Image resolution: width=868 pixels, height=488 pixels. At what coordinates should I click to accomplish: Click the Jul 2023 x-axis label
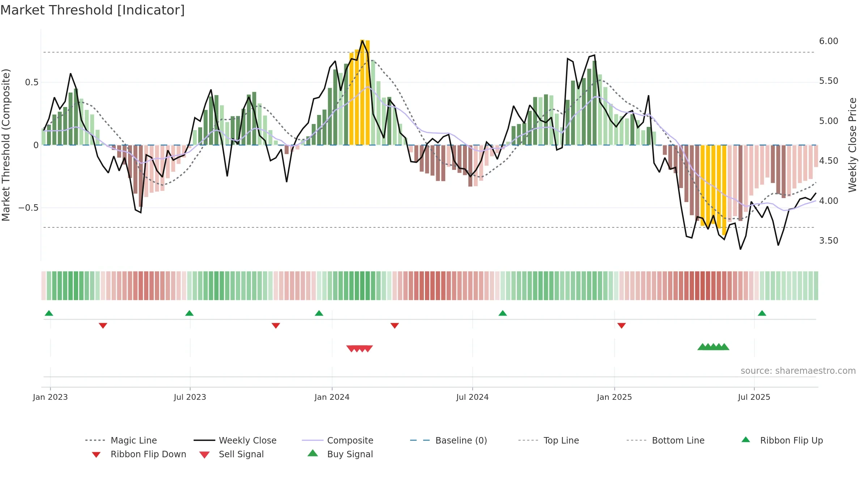coord(190,397)
